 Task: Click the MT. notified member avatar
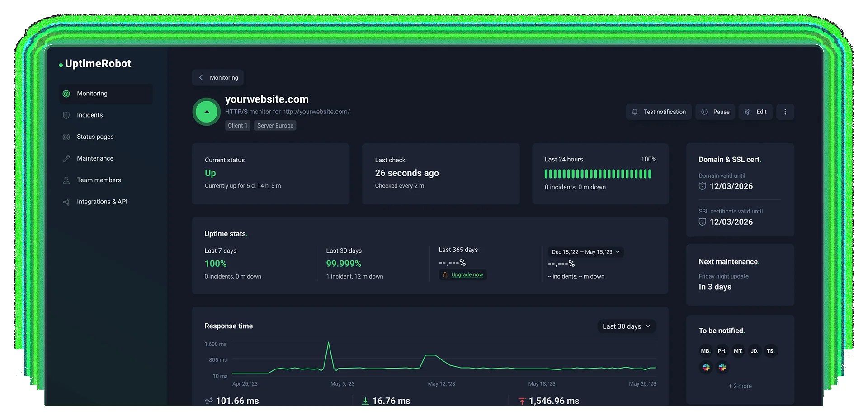click(738, 351)
